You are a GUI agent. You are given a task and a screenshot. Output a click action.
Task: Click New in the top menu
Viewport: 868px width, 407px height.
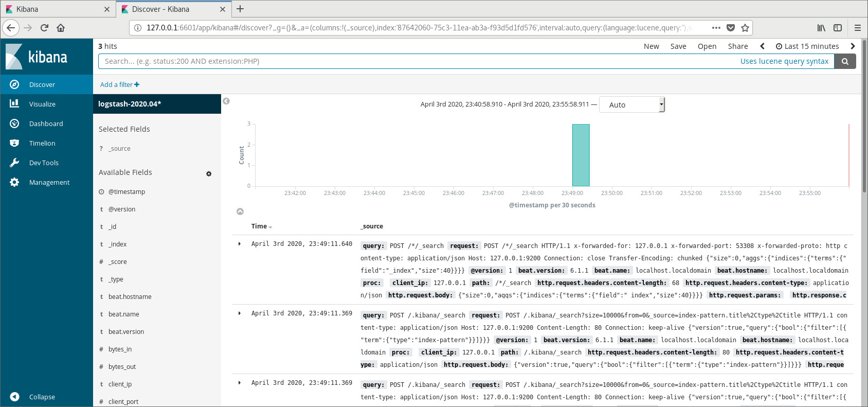(652, 46)
